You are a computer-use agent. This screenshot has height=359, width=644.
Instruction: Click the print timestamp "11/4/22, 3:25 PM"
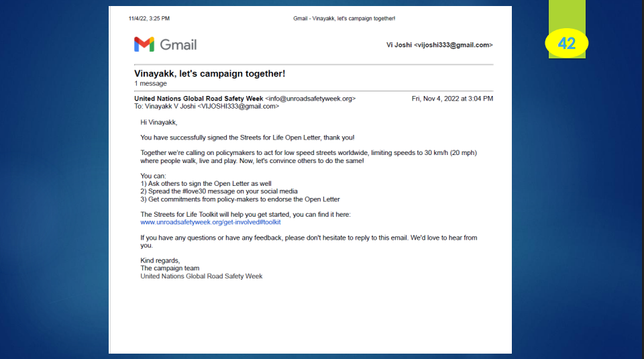[x=149, y=18]
